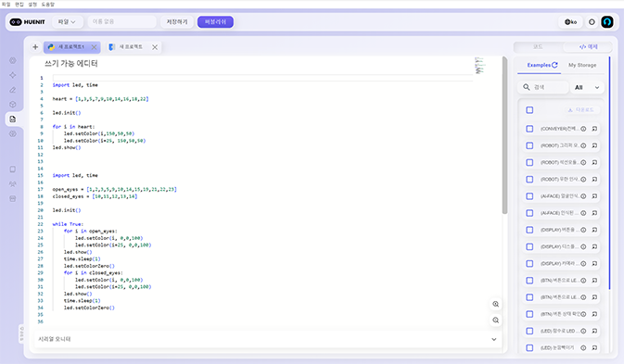Open the 파일 dropdown beside HUENIT logo
This screenshot has height=364, width=624.
pyautogui.click(x=68, y=22)
